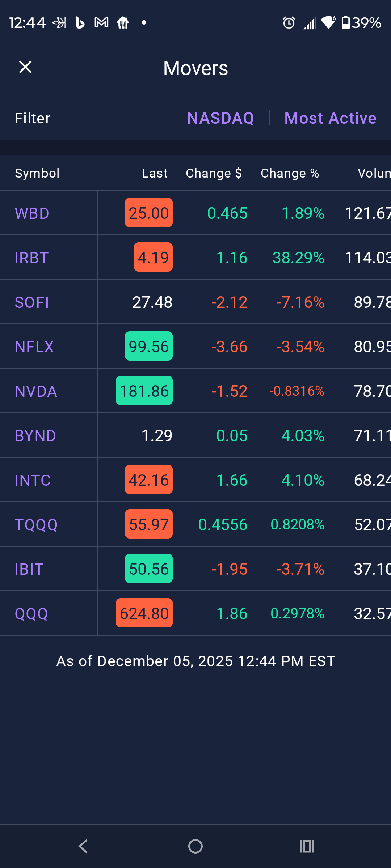This screenshot has width=391, height=868.
Task: Sort by Change % column header
Action: [290, 173]
